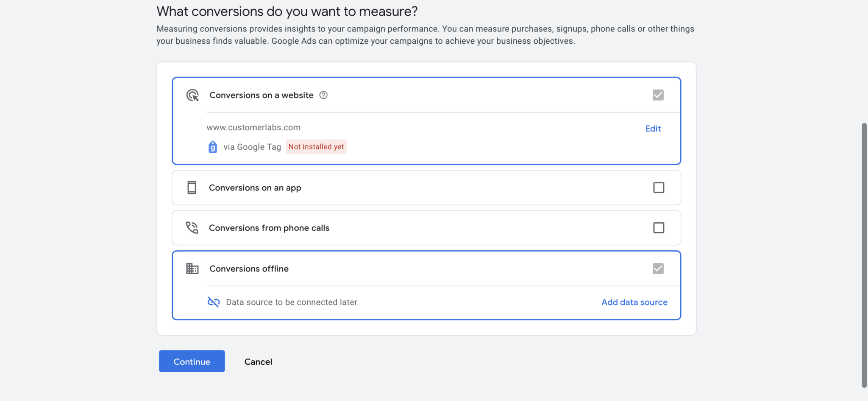This screenshot has width=868, height=401.
Task: Open the help tooltip beside Conversions on a website
Action: pyautogui.click(x=323, y=95)
